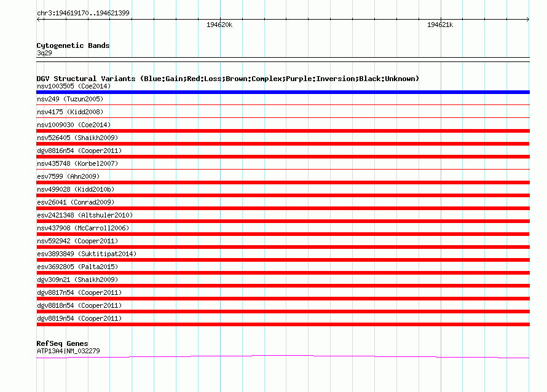
Task: Click the right arrow end of the ruler
Action: 527,19
